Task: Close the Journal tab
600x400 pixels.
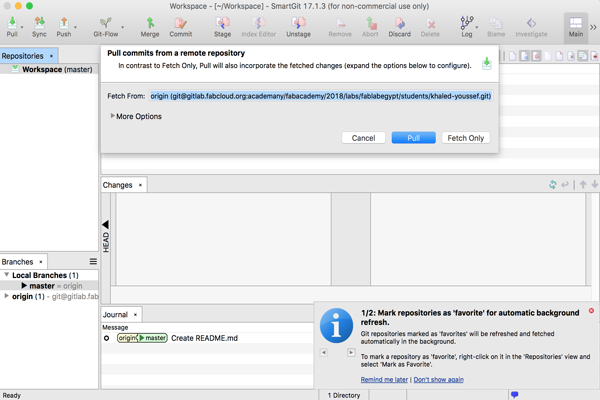Action: [135, 315]
